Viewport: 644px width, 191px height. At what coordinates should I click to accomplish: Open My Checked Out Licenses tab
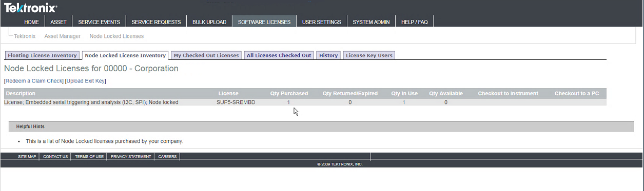[206, 55]
